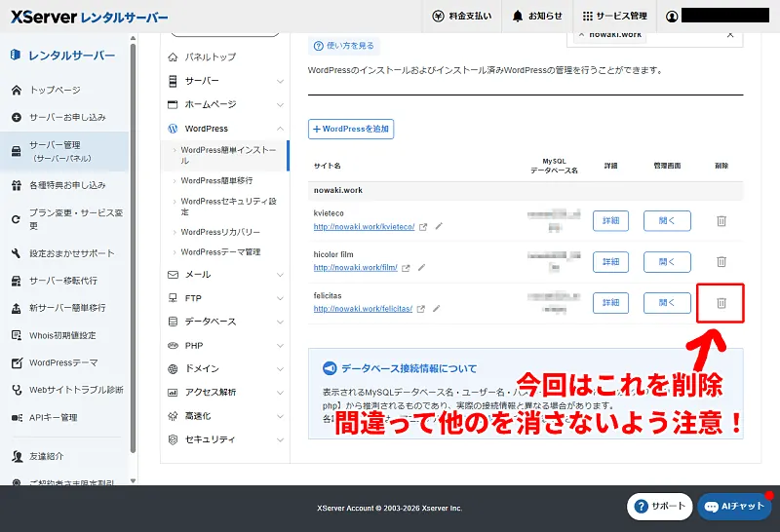Image resolution: width=780 pixels, height=532 pixels.
Task: Open the お知らせ bell notifications
Action: 537,16
